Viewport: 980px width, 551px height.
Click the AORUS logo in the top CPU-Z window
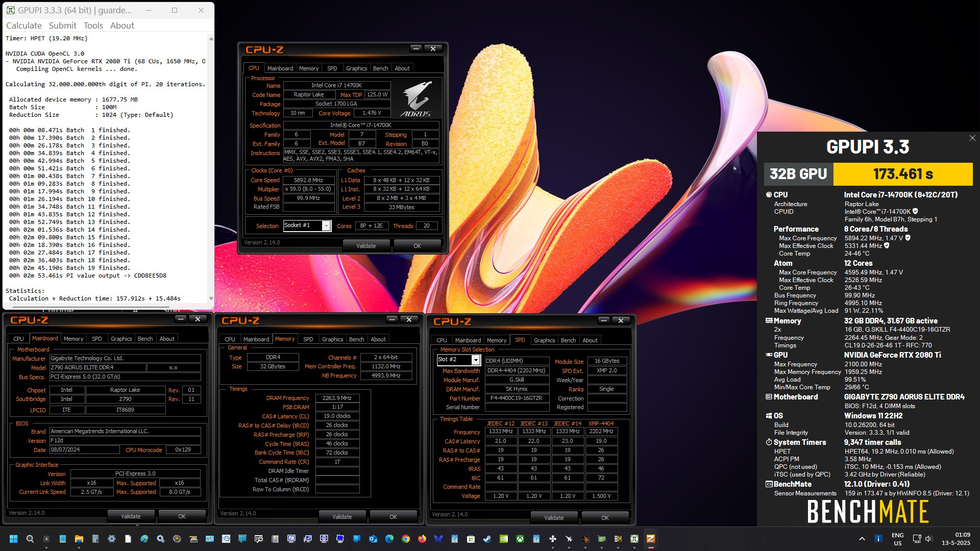pyautogui.click(x=416, y=98)
